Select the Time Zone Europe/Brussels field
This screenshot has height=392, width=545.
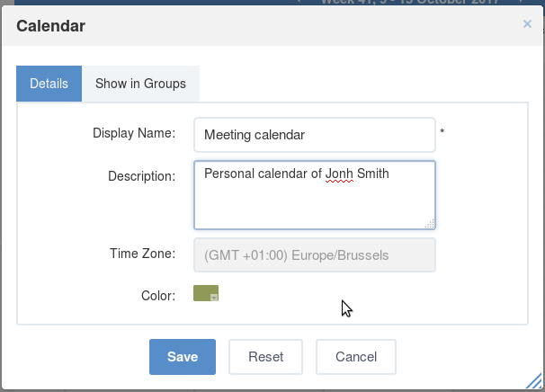point(315,255)
